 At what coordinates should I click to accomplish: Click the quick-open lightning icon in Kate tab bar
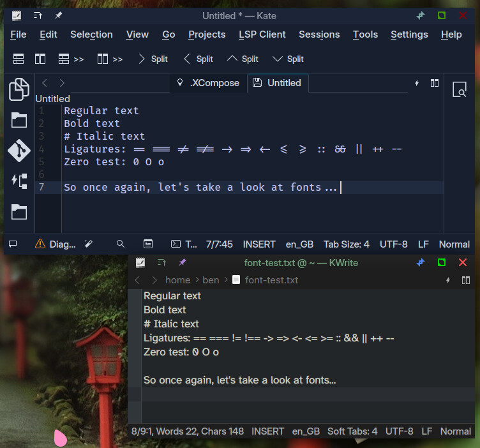417,83
